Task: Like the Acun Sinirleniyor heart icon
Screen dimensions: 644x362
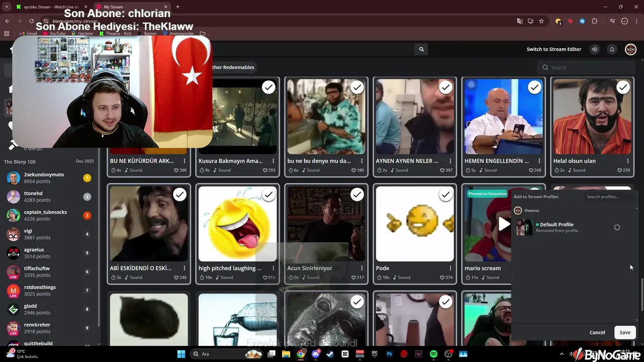Action: (x=353, y=278)
